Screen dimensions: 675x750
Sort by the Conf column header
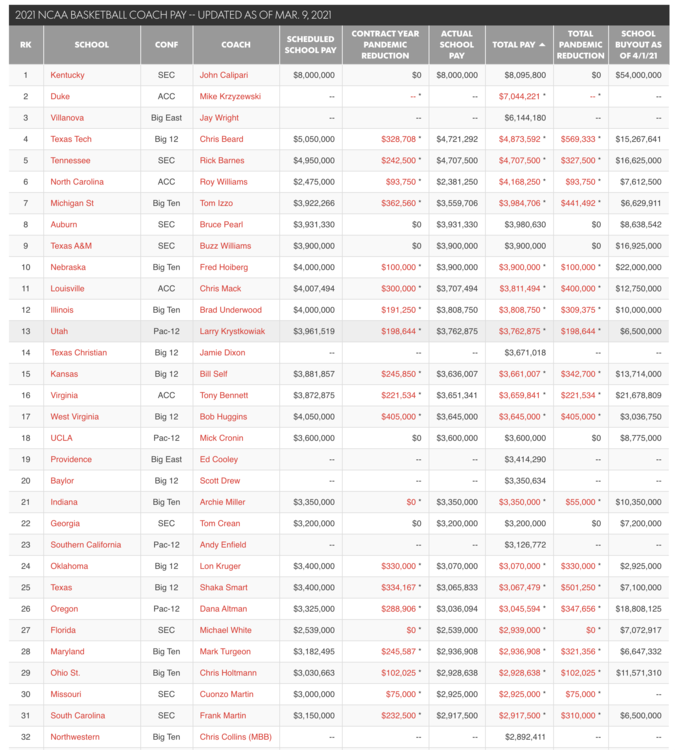click(x=167, y=45)
